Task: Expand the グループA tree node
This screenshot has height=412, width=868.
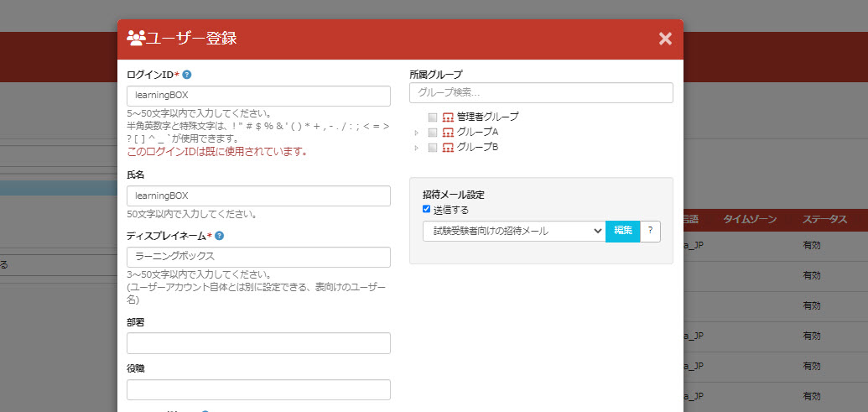Action: [x=417, y=133]
